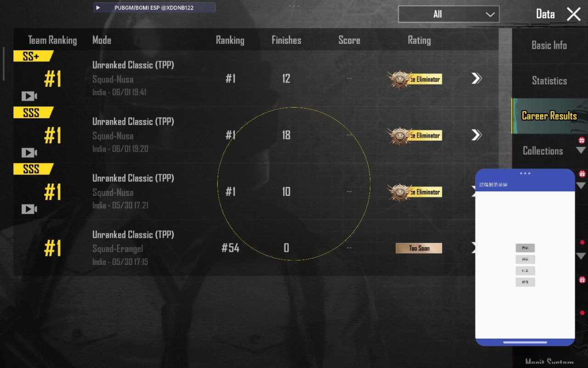Select Career Results tab
Viewport: 588px width, 368px height.
click(x=549, y=116)
